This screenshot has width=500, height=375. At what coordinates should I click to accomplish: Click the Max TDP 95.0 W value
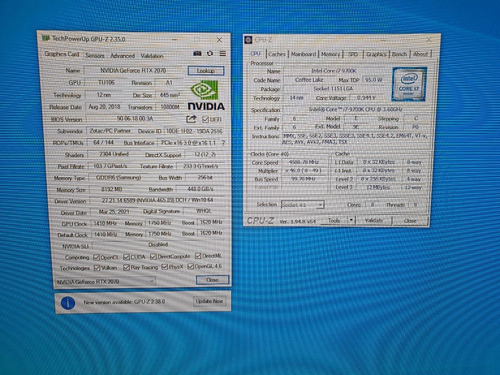373,80
